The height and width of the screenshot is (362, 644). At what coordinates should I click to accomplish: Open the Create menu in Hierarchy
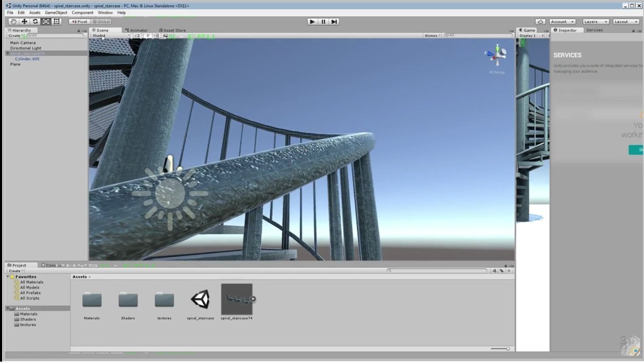click(x=14, y=35)
